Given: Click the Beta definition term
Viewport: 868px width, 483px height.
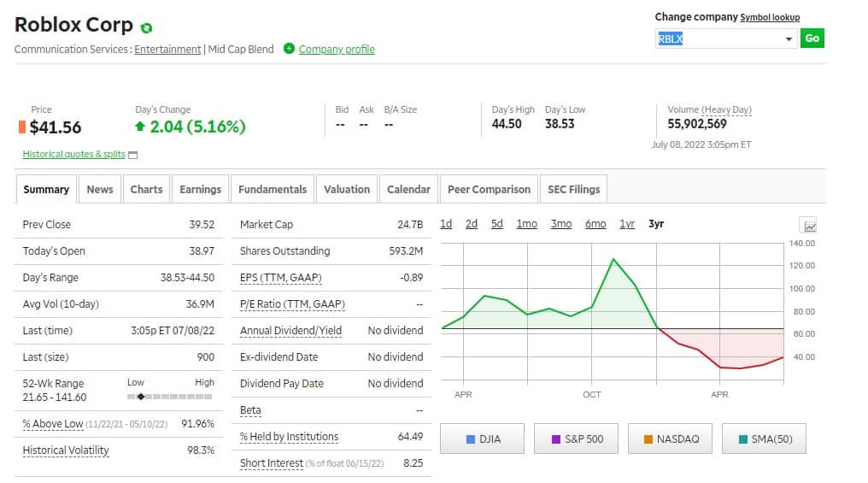Looking at the screenshot, I should click(x=250, y=410).
